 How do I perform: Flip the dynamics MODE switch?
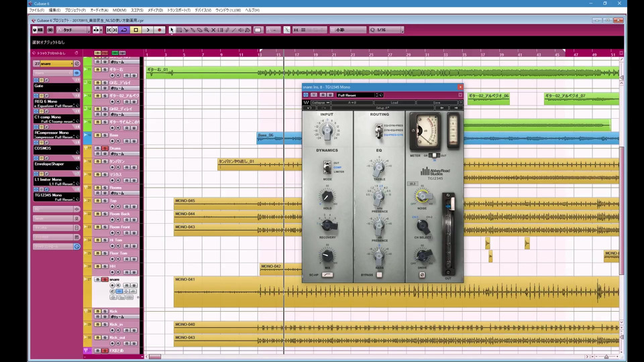coord(327,168)
